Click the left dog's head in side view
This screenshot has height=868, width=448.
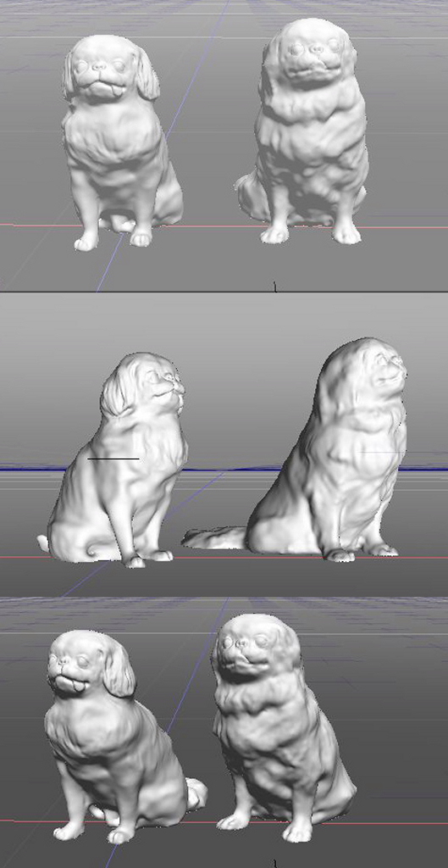pyautogui.click(x=142, y=385)
